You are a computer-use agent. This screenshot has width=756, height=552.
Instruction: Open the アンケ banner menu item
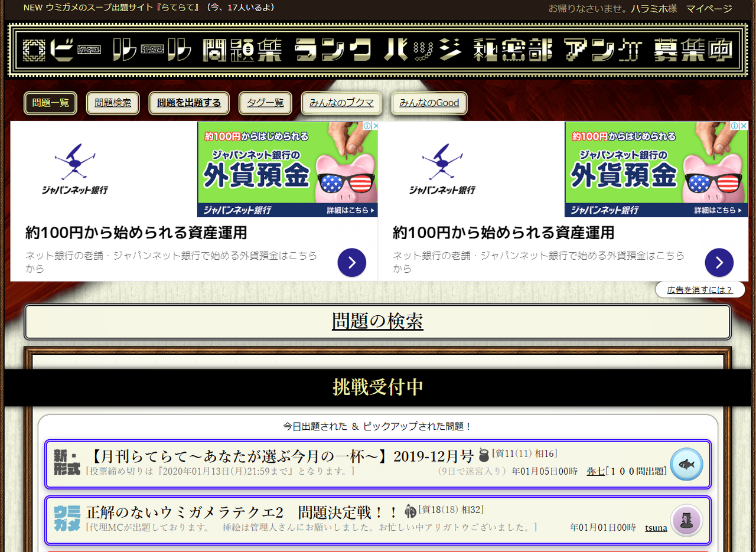point(603,50)
